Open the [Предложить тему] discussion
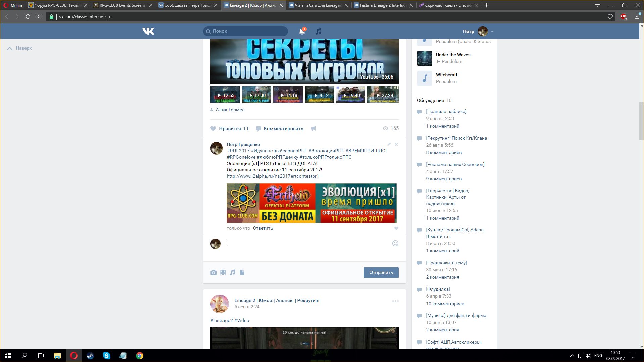The width and height of the screenshot is (644, 362). pyautogui.click(x=446, y=263)
